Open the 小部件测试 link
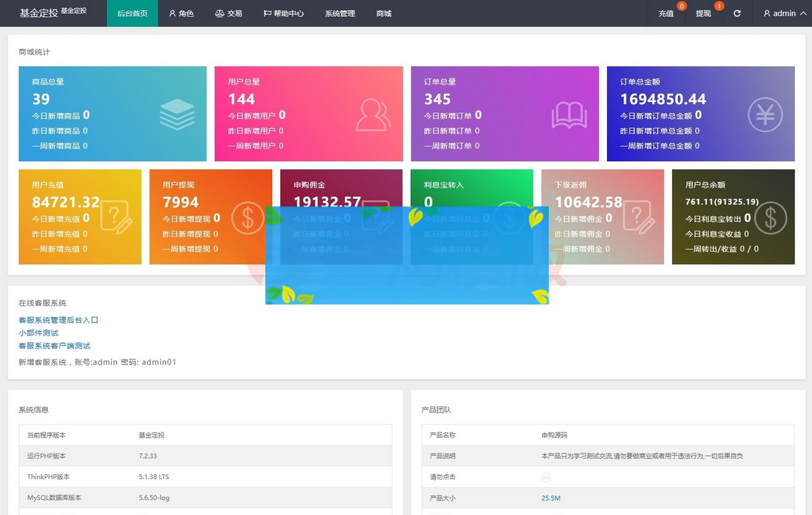812x515 pixels. tap(39, 333)
